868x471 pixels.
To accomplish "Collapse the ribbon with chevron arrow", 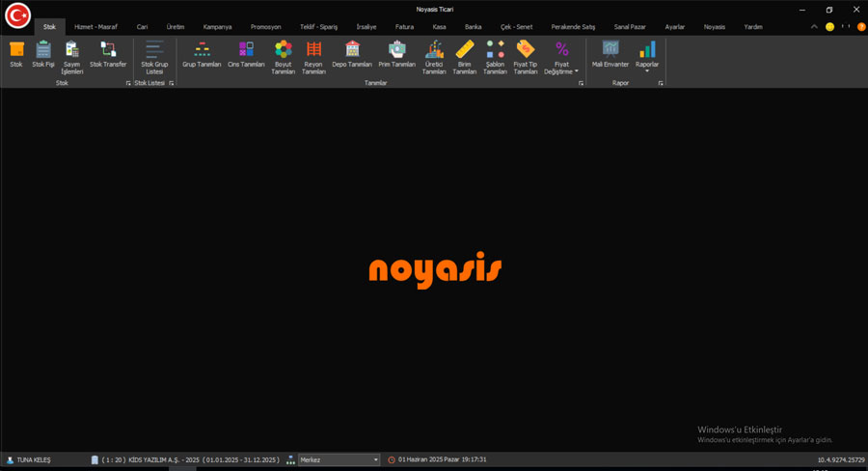I will [x=814, y=27].
